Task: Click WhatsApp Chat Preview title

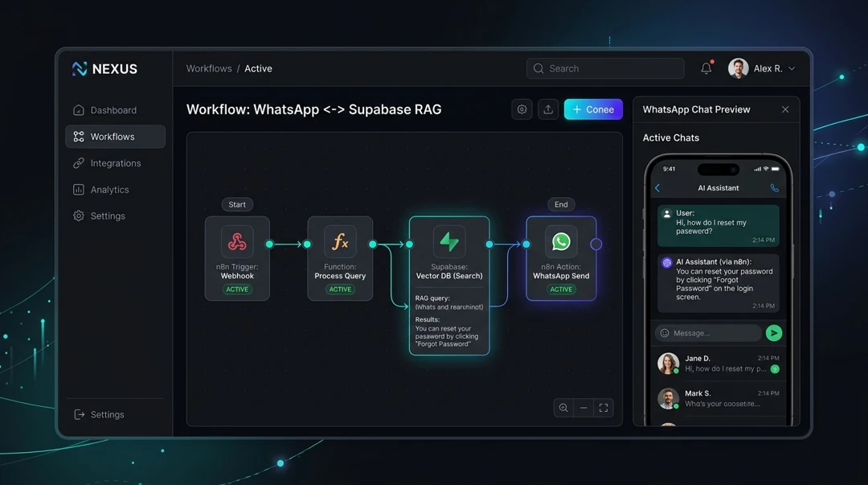Action: 696,109
